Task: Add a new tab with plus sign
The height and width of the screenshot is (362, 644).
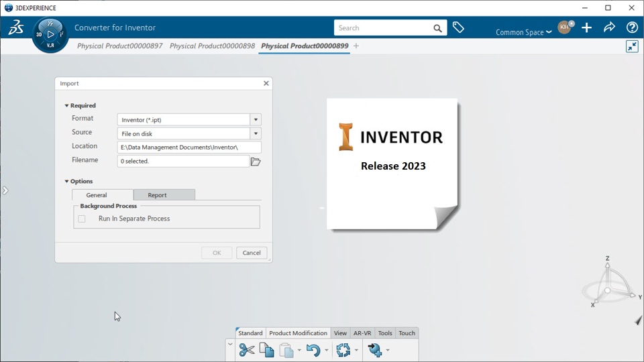Action: coord(356,46)
